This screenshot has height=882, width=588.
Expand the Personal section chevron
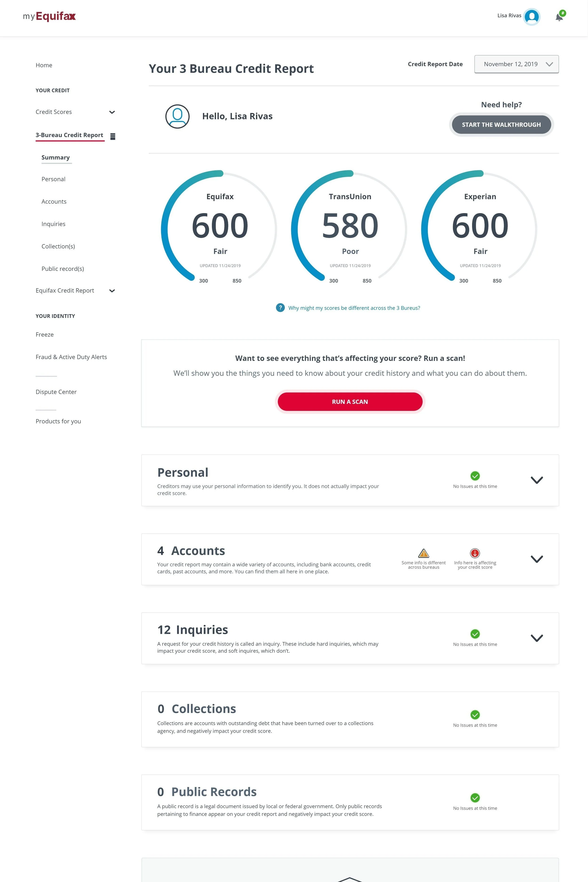pos(537,480)
